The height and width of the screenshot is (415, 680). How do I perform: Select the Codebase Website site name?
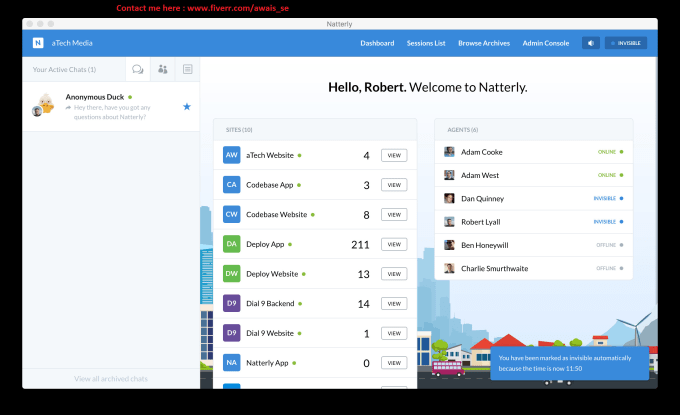click(277, 215)
